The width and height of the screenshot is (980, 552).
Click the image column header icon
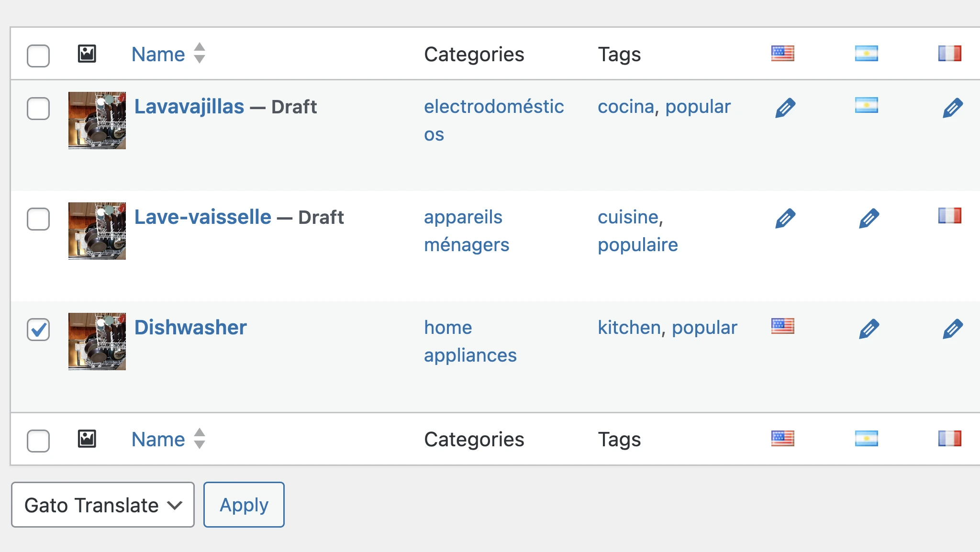88,54
